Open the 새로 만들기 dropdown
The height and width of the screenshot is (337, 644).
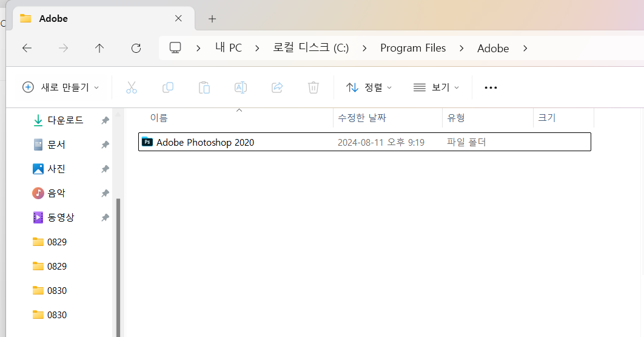61,87
